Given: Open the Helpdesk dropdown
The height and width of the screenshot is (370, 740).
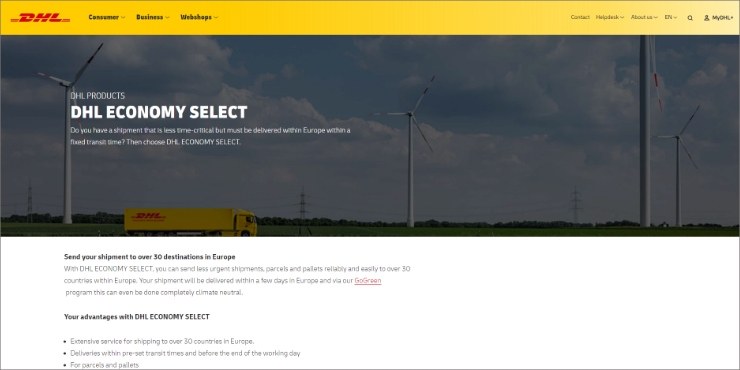Looking at the screenshot, I should (x=610, y=17).
